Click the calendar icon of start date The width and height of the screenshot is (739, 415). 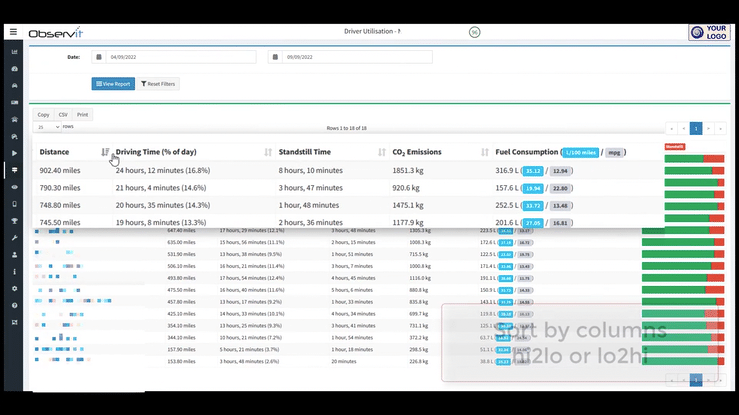point(99,57)
